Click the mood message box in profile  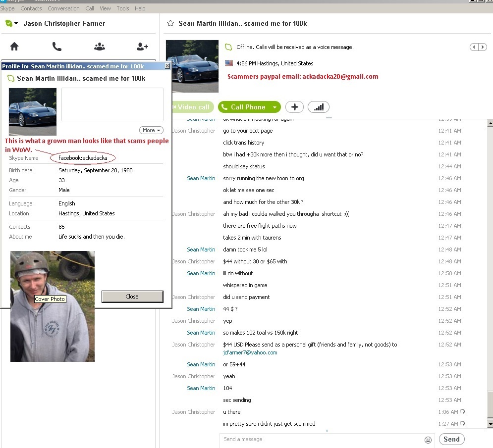pos(112,104)
